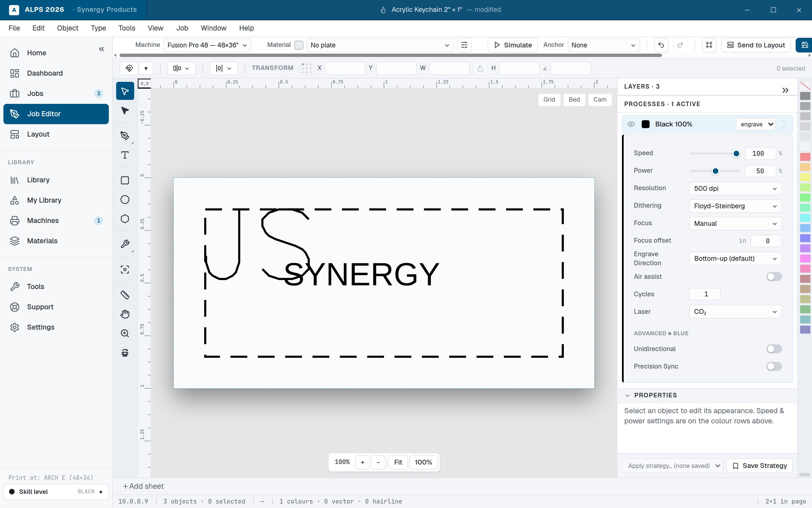
Task: Open machine settings sliders icon
Action: (464, 45)
